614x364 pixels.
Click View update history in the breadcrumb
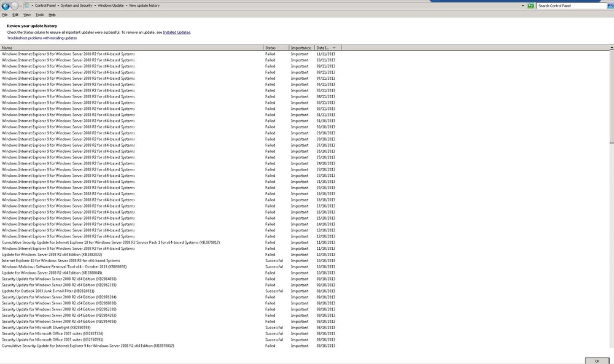point(144,6)
